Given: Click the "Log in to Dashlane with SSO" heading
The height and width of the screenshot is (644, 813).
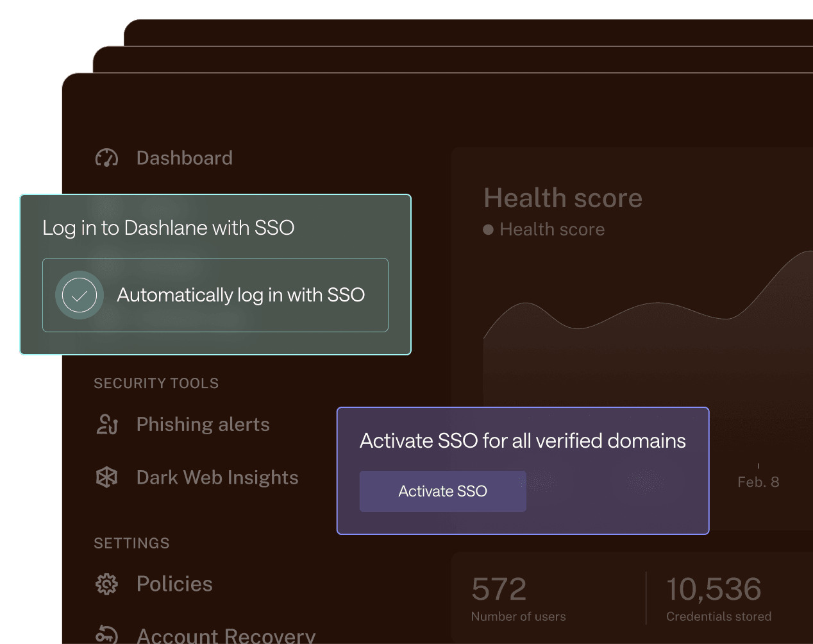Looking at the screenshot, I should pos(168,228).
